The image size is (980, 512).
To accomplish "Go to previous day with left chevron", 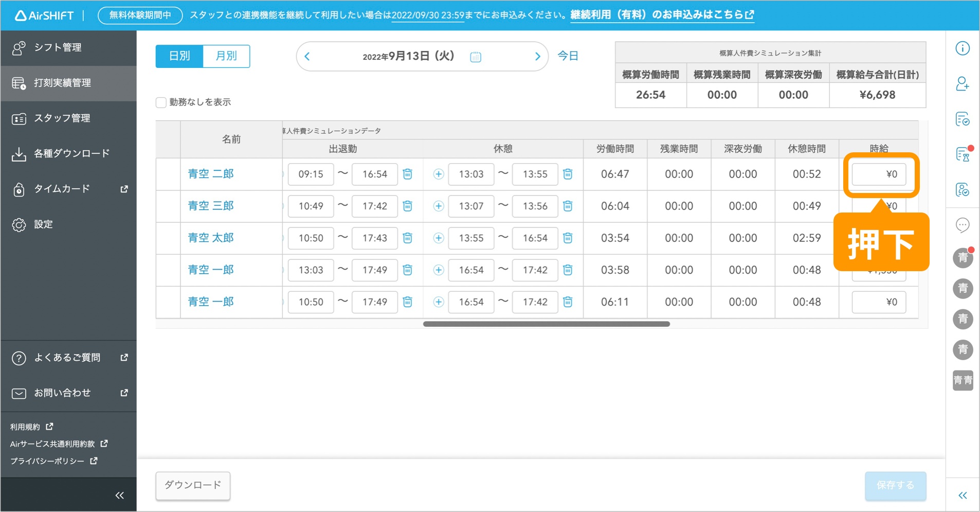I will 307,57.
